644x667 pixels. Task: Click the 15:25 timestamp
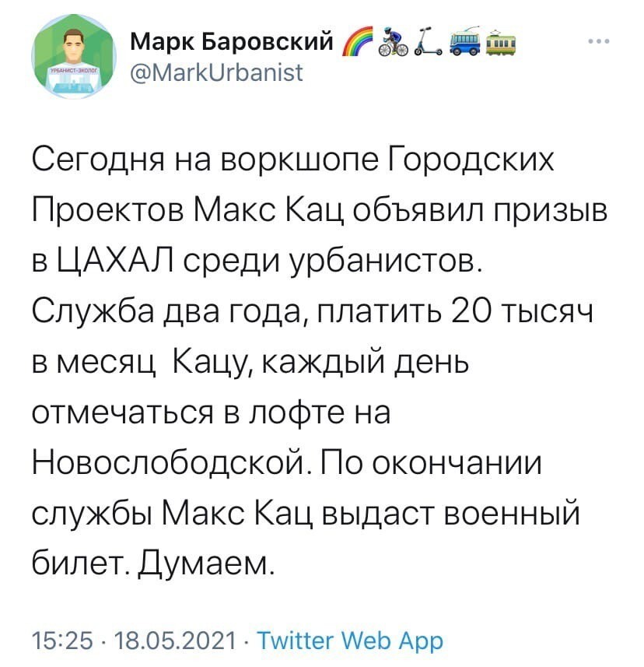click(62, 641)
